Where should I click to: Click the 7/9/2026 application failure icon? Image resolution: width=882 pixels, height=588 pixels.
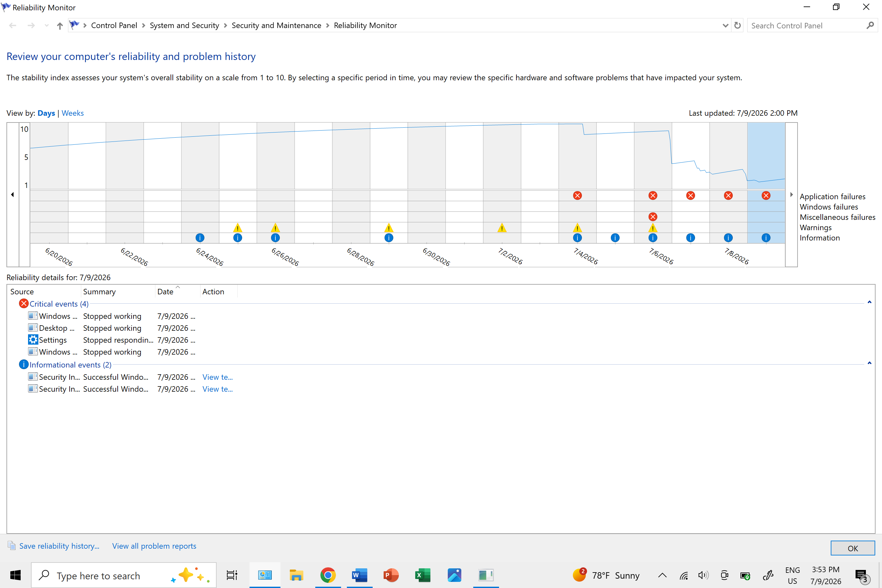[x=766, y=195]
